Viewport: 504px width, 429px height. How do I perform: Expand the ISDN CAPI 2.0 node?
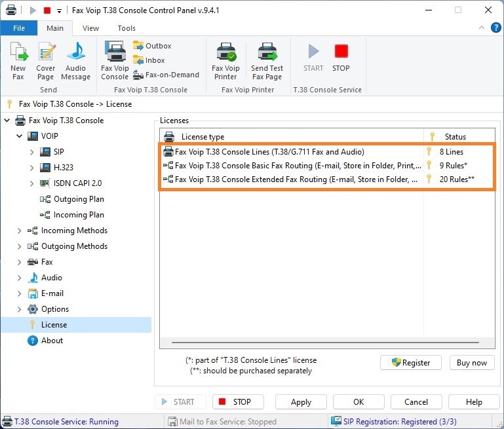32,183
